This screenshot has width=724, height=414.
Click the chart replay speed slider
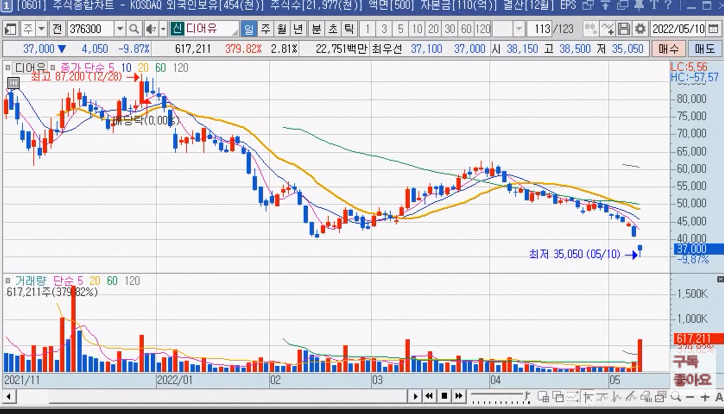point(497,396)
